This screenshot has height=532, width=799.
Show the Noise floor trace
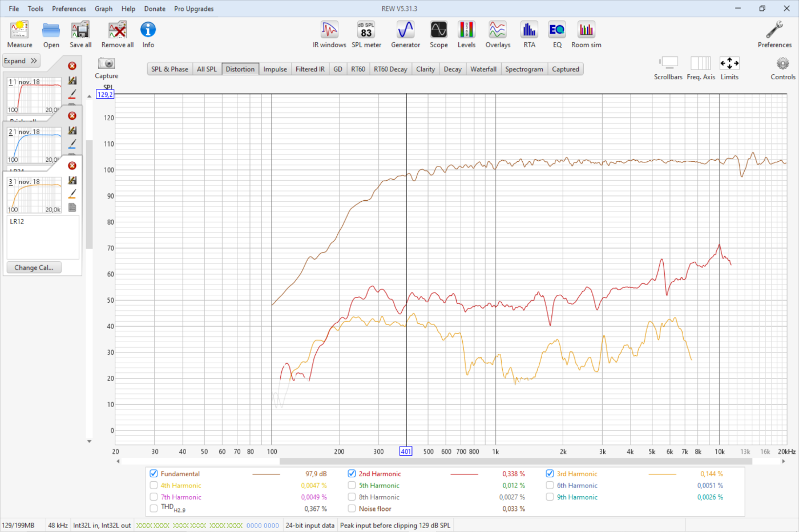(352, 509)
